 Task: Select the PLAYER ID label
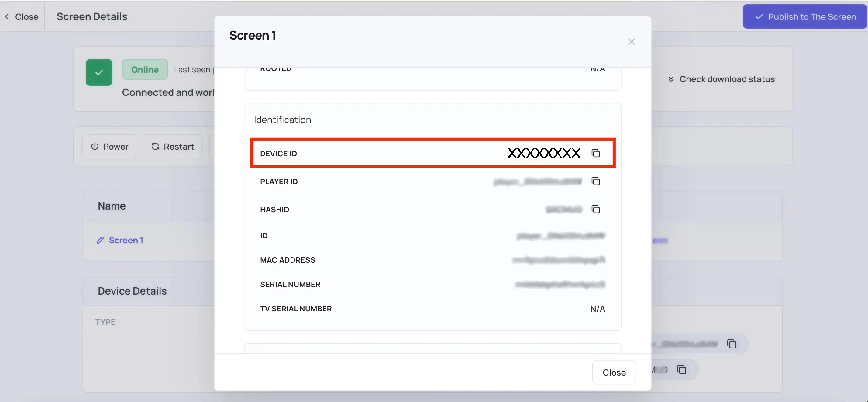coord(279,182)
